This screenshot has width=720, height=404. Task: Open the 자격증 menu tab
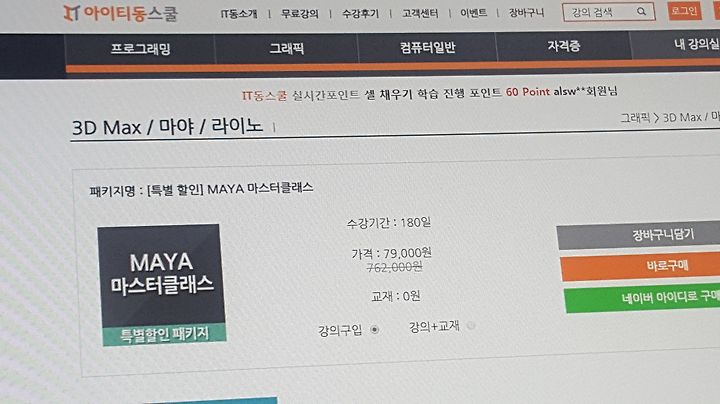click(563, 46)
